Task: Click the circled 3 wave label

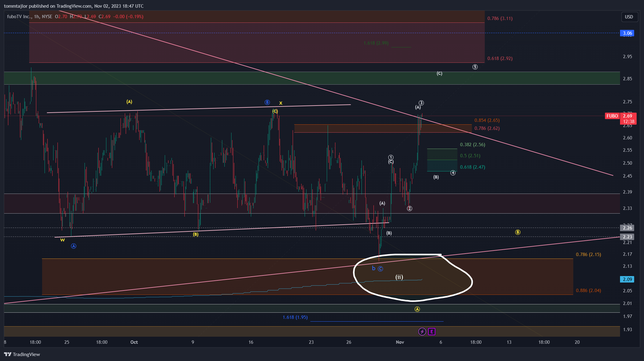Action: 421,103
